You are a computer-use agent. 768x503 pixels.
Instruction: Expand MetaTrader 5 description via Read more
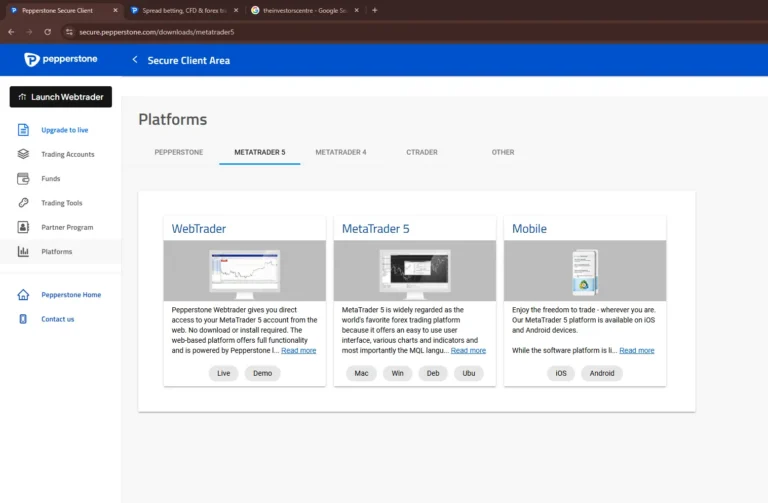click(x=468, y=351)
